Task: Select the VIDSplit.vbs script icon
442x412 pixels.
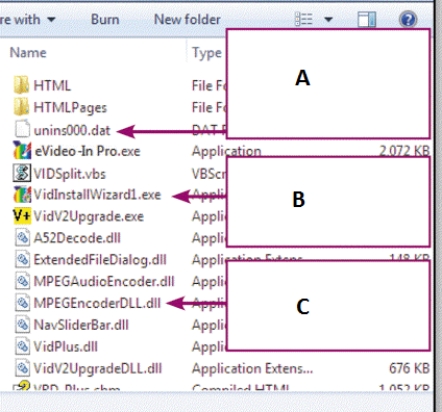Action: click(x=22, y=173)
